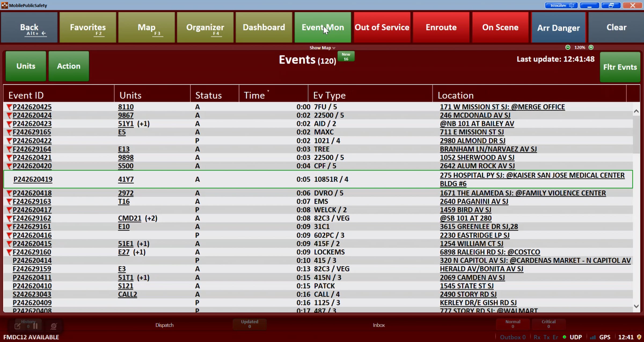
Task: Open the Organizer screen
Action: pyautogui.click(x=205, y=27)
